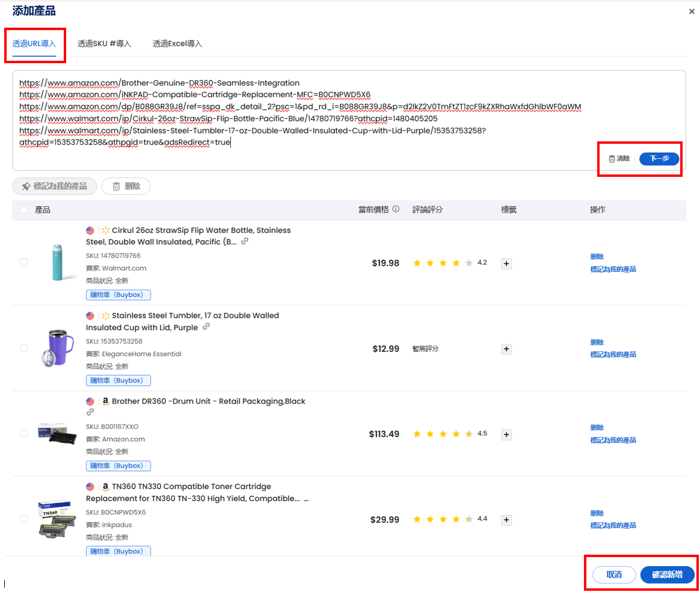This screenshot has width=700, height=598.
Task: Check the Cirkul 26oz water bottle checkbox
Action: [24, 262]
